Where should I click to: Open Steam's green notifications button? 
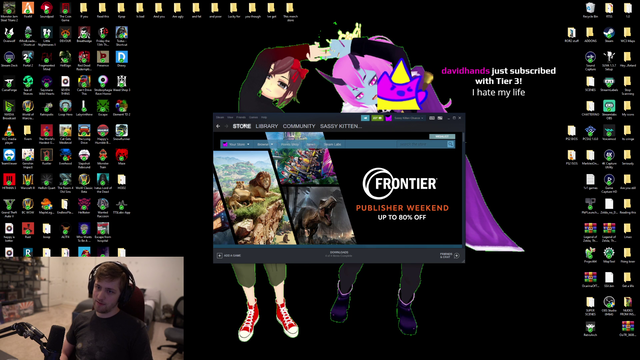coord(377,118)
